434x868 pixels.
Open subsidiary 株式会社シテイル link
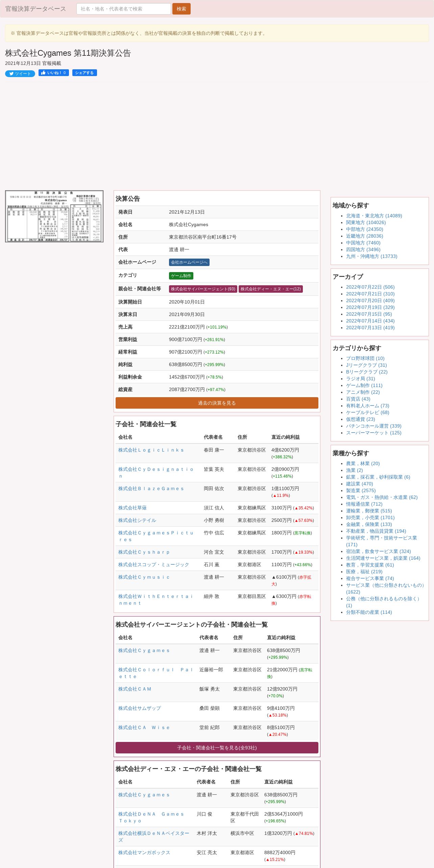[137, 521]
